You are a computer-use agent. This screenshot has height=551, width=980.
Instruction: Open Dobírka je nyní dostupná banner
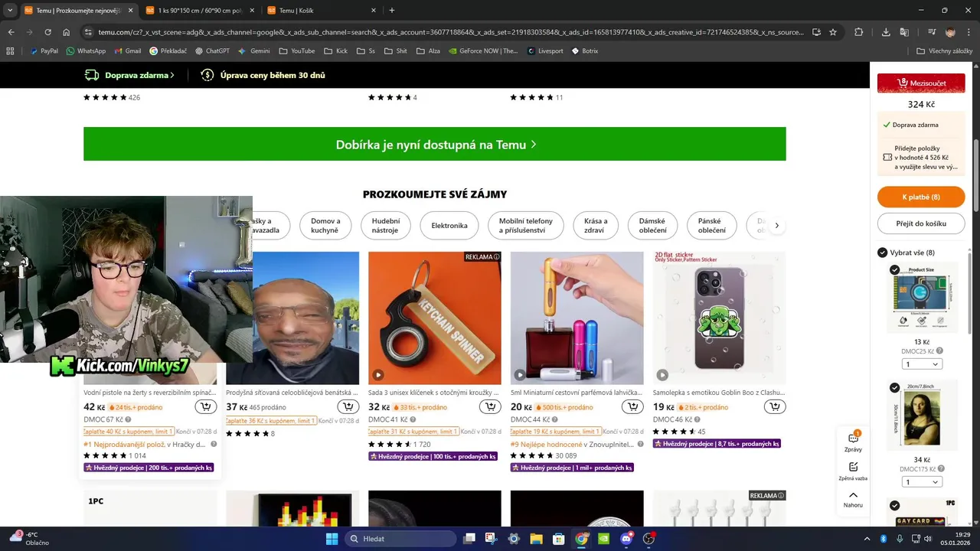coord(435,144)
